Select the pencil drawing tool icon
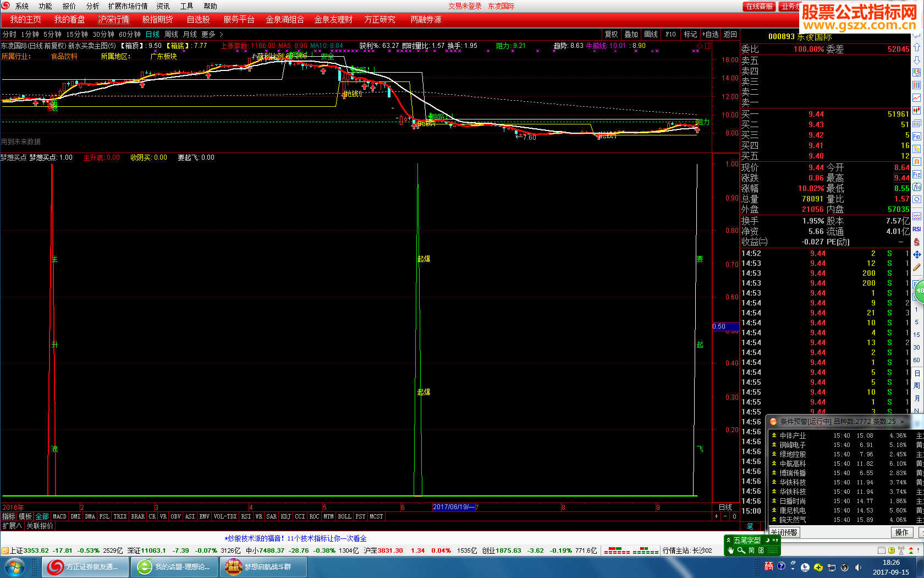 click(917, 268)
